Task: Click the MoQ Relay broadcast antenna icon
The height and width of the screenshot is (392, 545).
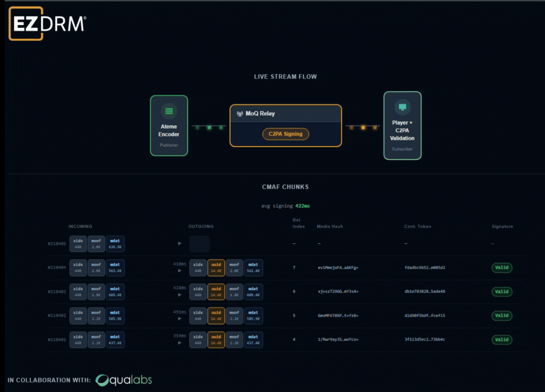Action: coord(240,114)
